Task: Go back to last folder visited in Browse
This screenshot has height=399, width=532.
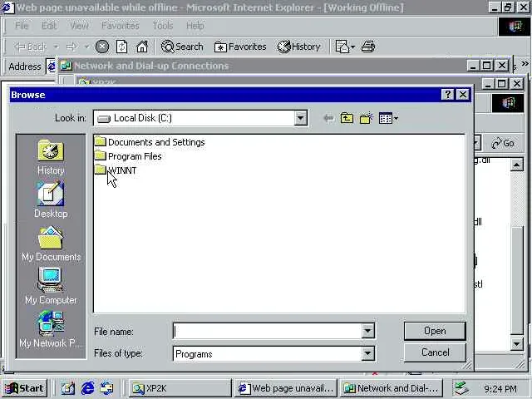Action: point(328,118)
